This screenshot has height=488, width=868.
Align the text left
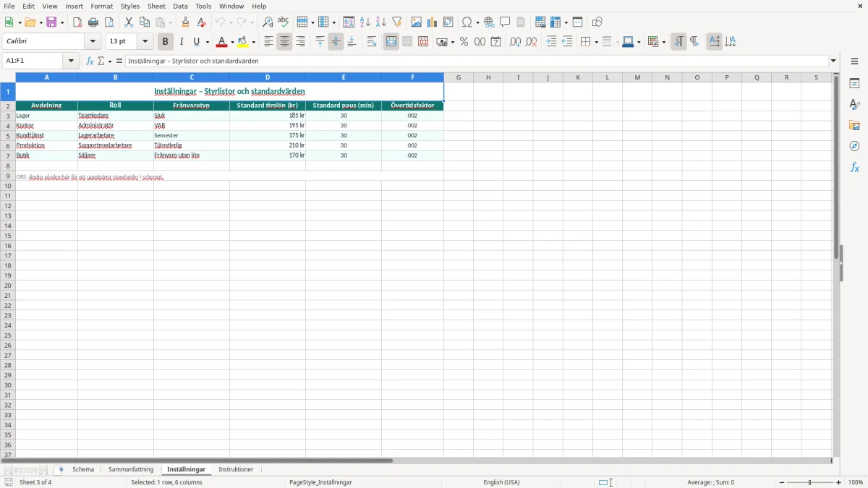tap(268, 42)
